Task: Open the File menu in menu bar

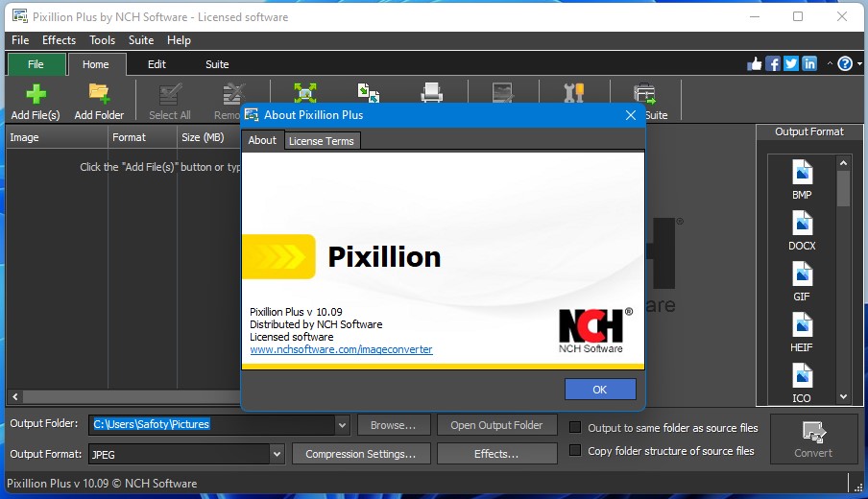Action: [20, 40]
